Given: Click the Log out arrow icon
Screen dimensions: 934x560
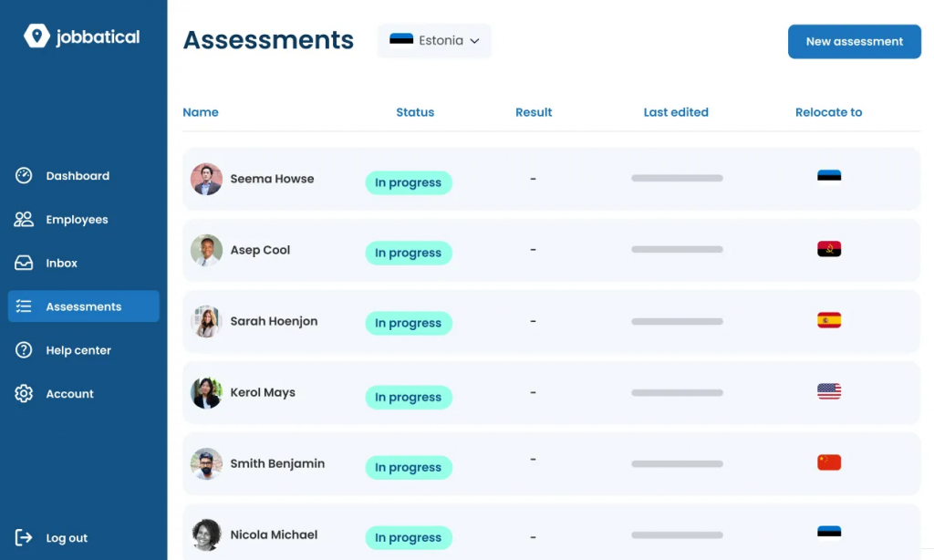Looking at the screenshot, I should tap(25, 538).
